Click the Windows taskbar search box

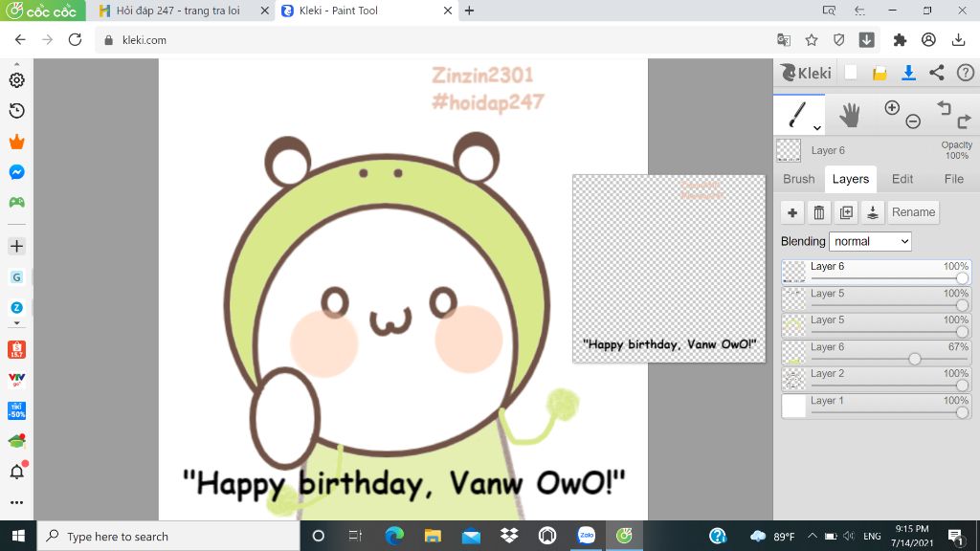tap(168, 536)
